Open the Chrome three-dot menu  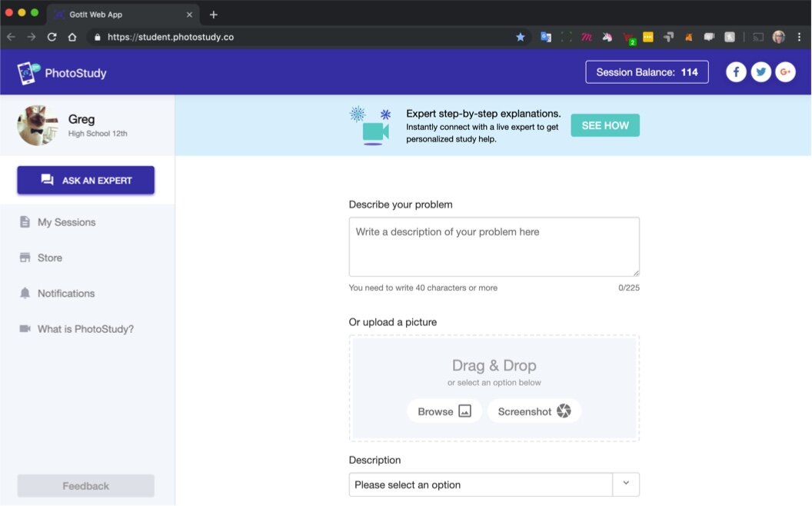click(799, 37)
